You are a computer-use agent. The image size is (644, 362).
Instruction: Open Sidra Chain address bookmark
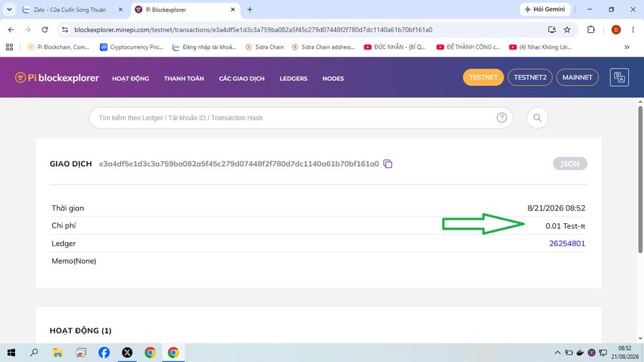point(323,47)
